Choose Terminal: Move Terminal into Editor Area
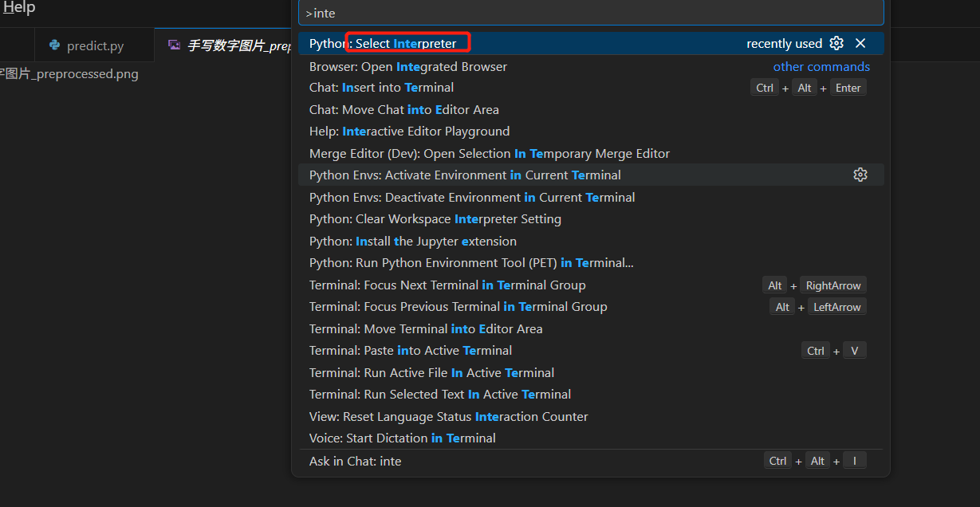Viewport: 980px width, 507px height. 591,328
